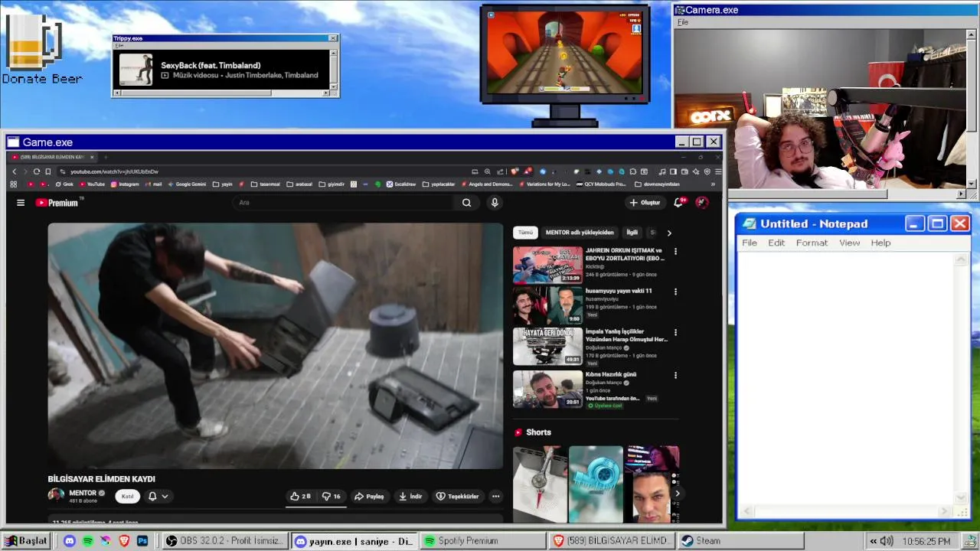Open the MENTOR channel avatar
This screenshot has width=980, height=551.
pyautogui.click(x=56, y=495)
